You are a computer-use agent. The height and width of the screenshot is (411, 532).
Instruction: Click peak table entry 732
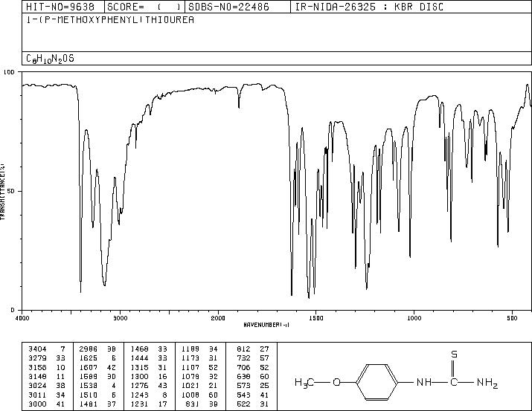pyautogui.click(x=243, y=358)
